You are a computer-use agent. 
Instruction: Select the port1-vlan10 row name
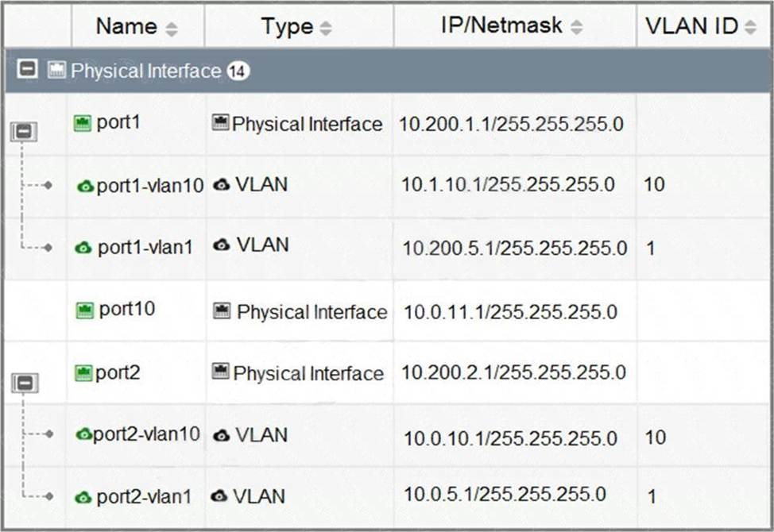click(149, 186)
